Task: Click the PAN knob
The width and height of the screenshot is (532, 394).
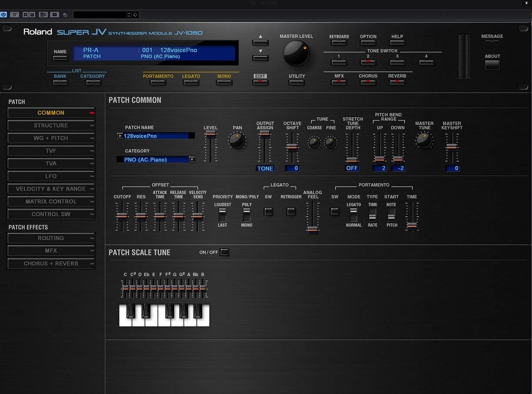Action: pos(237,140)
